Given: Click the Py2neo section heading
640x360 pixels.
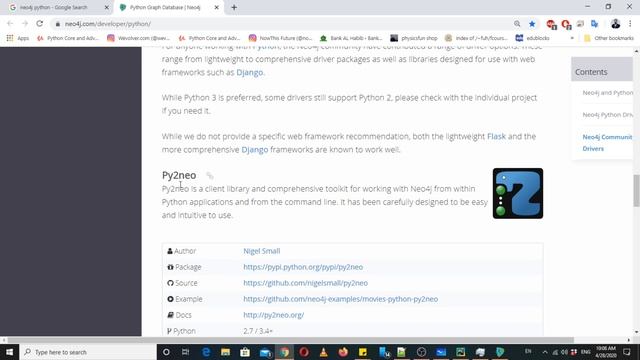Looking at the screenshot, I should pyautogui.click(x=179, y=175).
